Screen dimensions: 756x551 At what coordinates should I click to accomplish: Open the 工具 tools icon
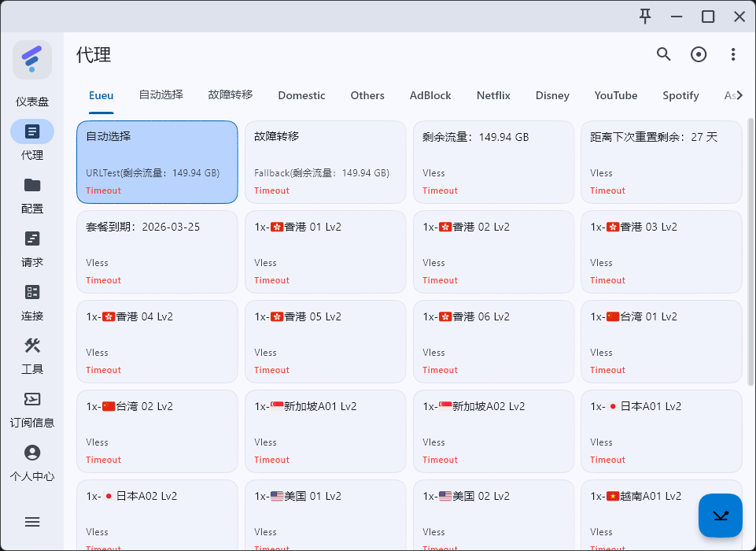point(32,346)
